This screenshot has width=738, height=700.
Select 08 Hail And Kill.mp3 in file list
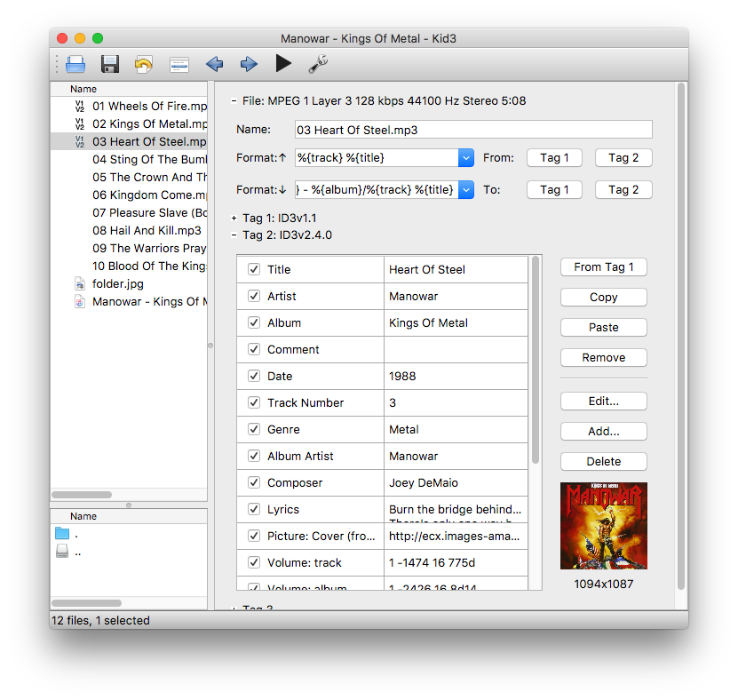point(147,230)
